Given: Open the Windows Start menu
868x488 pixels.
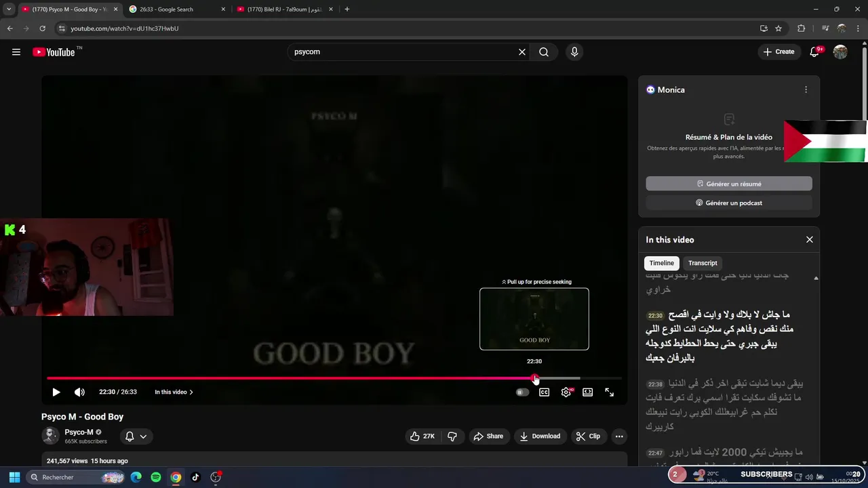Looking at the screenshot, I should tap(14, 477).
